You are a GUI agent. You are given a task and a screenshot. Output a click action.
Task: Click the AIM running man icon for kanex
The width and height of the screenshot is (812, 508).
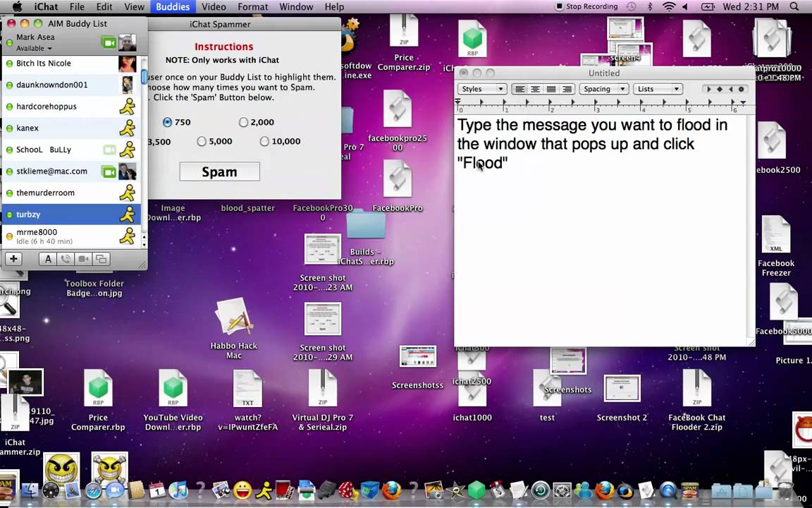[x=128, y=128]
